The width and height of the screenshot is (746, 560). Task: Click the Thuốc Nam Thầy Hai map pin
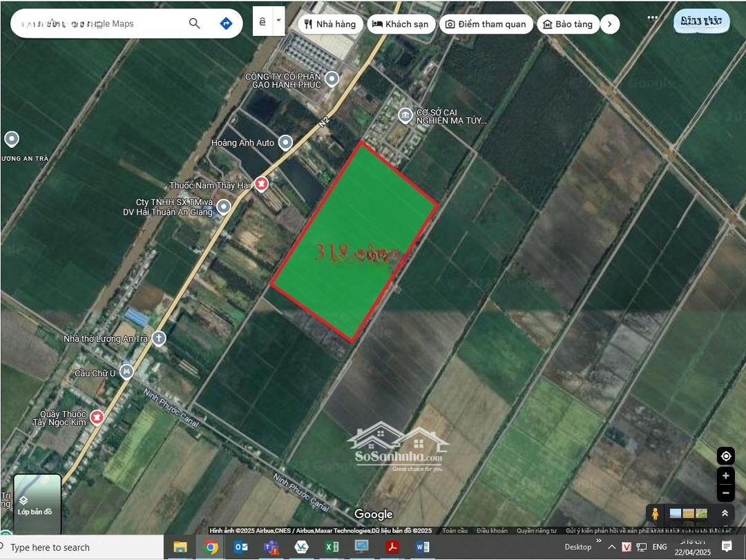tap(260, 184)
